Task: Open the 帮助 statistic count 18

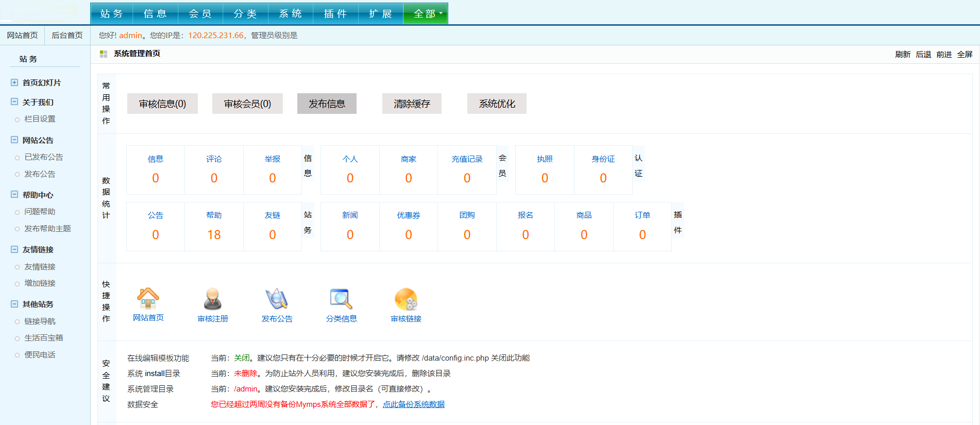Action: coord(214,235)
